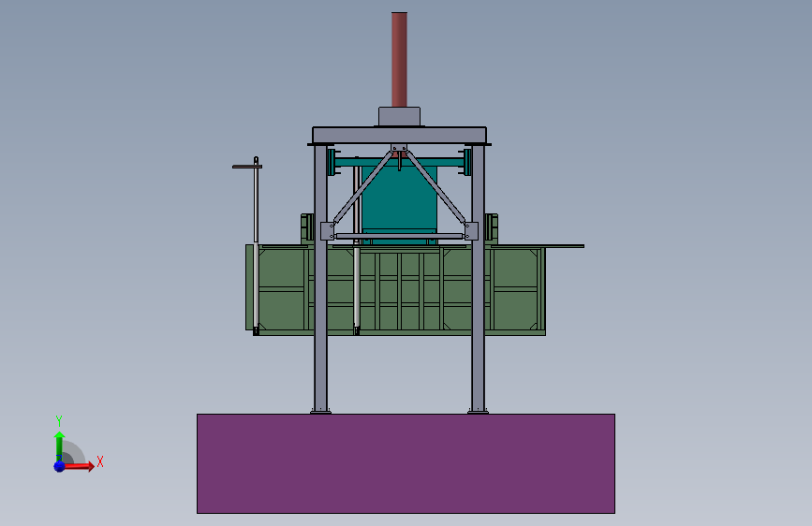Select the right teal flange on crossbar

click(x=467, y=162)
